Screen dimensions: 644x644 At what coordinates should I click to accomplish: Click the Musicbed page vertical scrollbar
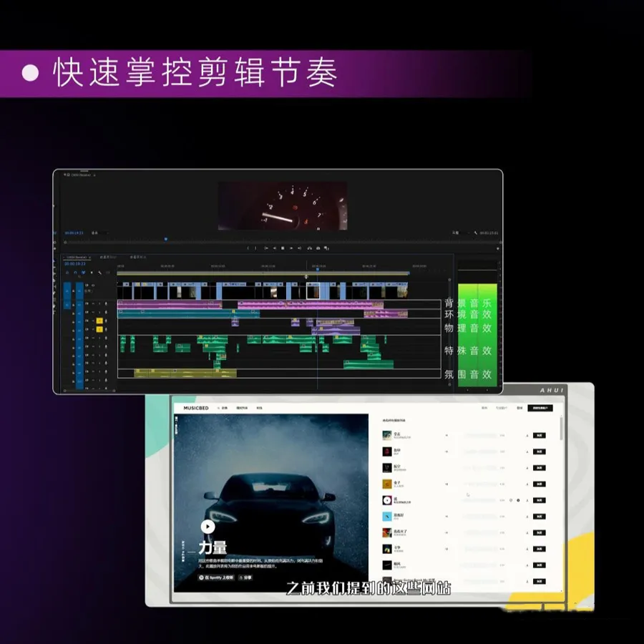click(561, 429)
